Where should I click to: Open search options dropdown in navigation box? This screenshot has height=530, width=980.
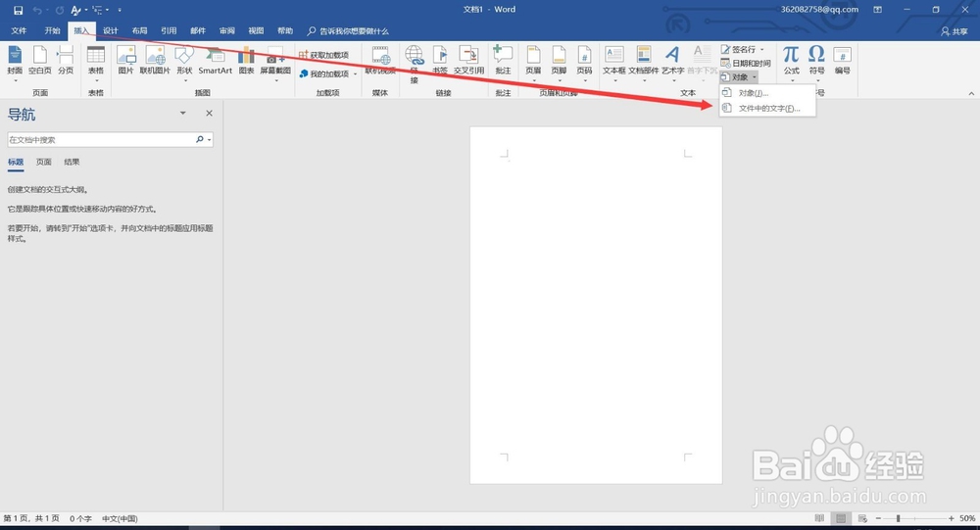pyautogui.click(x=210, y=139)
